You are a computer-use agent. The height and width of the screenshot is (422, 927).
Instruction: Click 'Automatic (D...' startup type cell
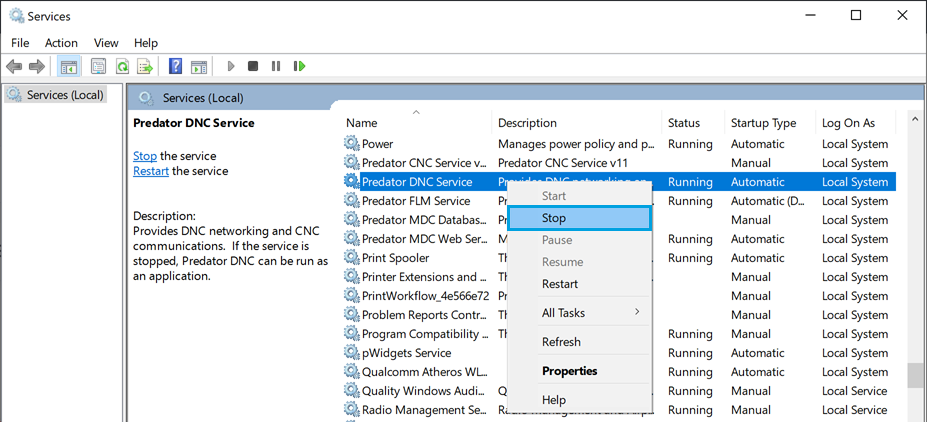pyautogui.click(x=767, y=201)
